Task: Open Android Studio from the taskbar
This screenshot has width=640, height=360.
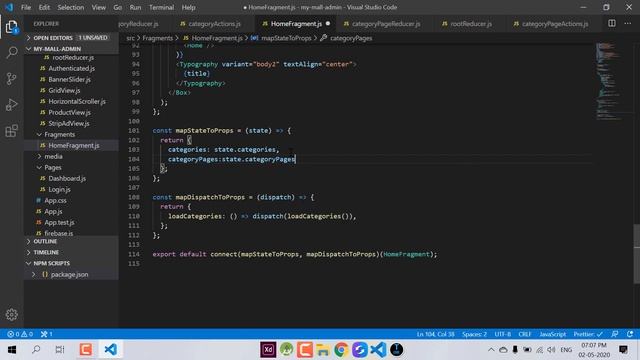Action: (x=287, y=349)
